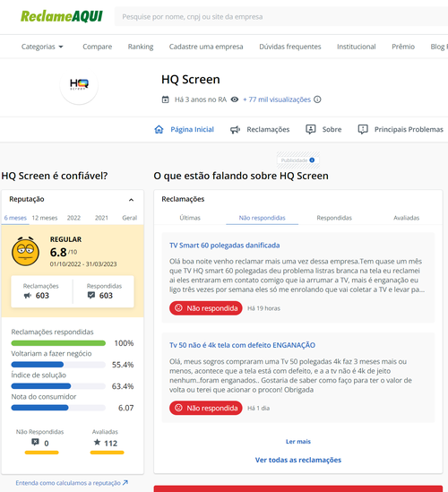
Task: Click the eye icon before visualizações
Action: [x=235, y=99]
